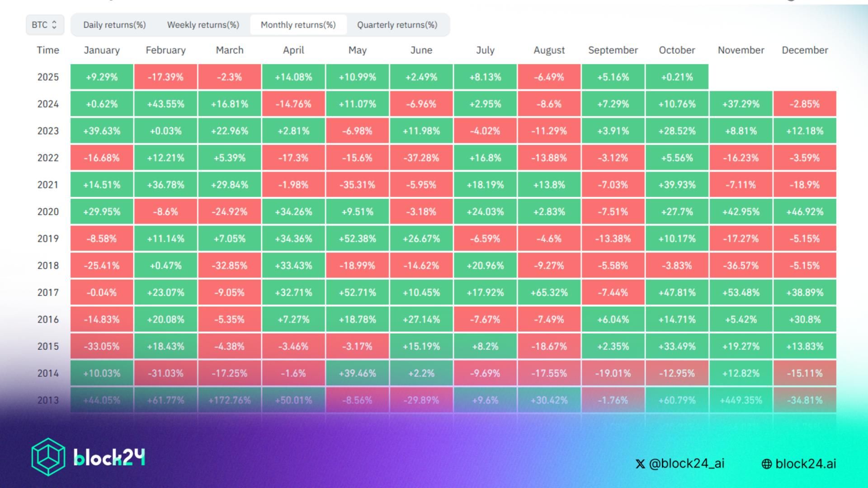
Task: Select the +65.32% August 2017 cell
Action: click(x=548, y=292)
